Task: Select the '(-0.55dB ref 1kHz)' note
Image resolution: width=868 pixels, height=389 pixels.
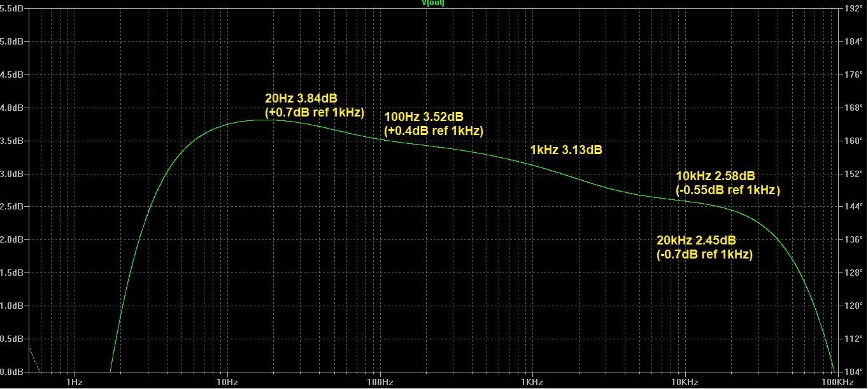Action: pos(727,190)
